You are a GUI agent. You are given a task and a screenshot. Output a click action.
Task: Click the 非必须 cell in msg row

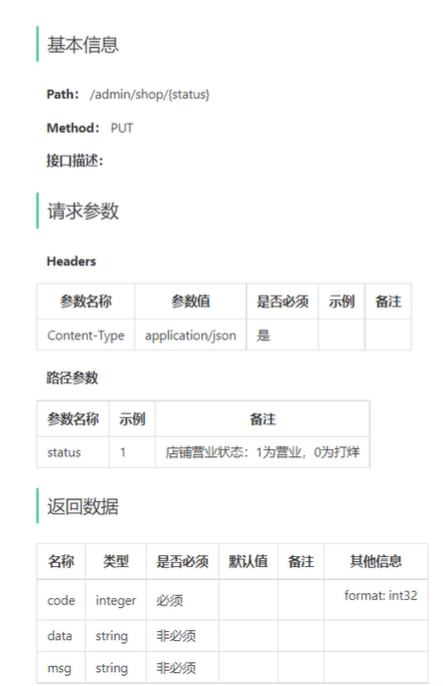182,668
